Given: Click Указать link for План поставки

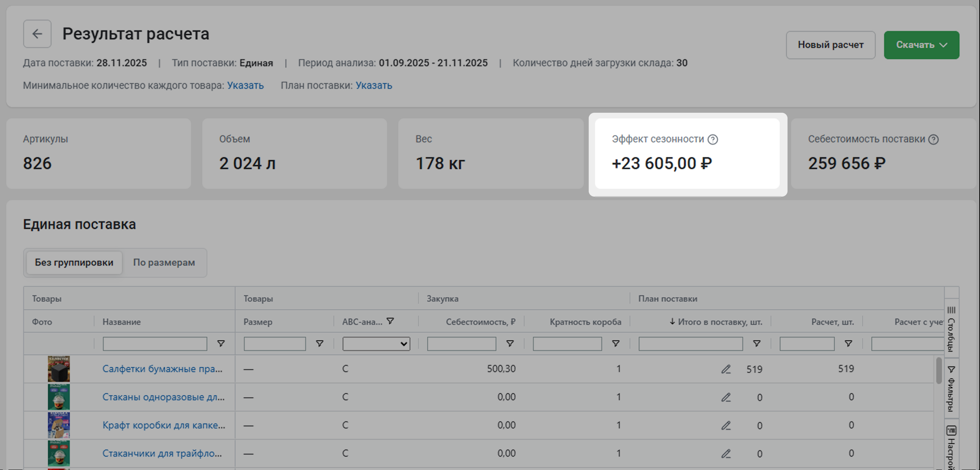Looking at the screenshot, I should tap(374, 85).
